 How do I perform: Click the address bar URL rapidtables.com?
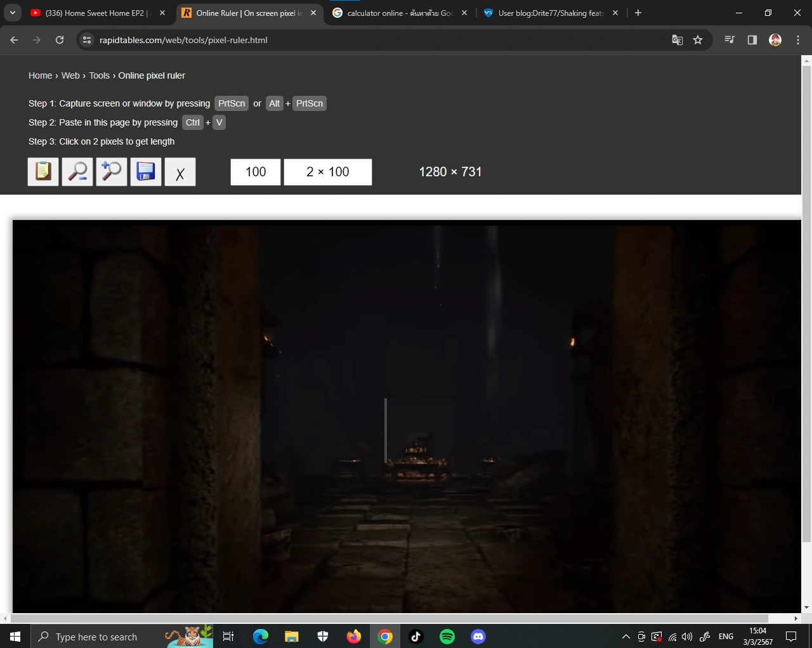point(183,40)
